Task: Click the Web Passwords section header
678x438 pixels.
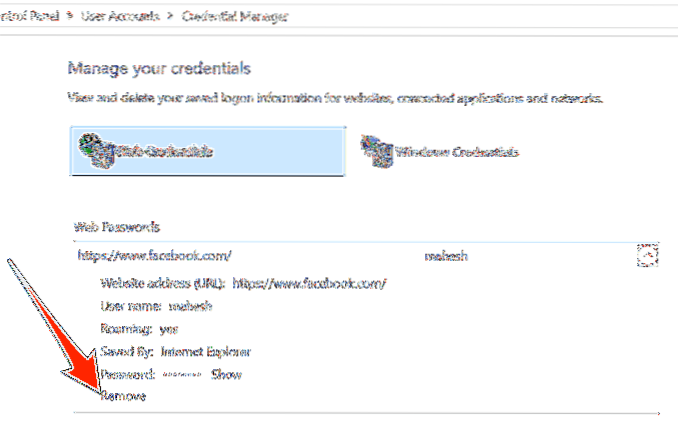Action: tap(116, 227)
